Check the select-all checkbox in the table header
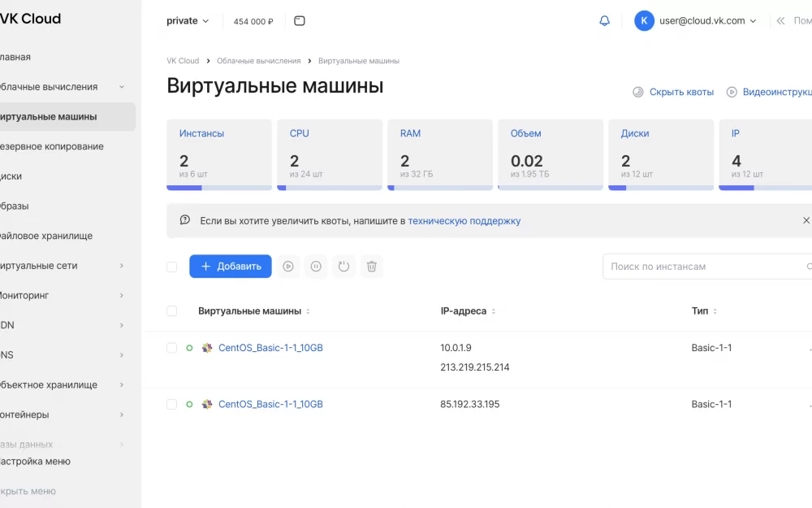This screenshot has height=508, width=812. 171,310
